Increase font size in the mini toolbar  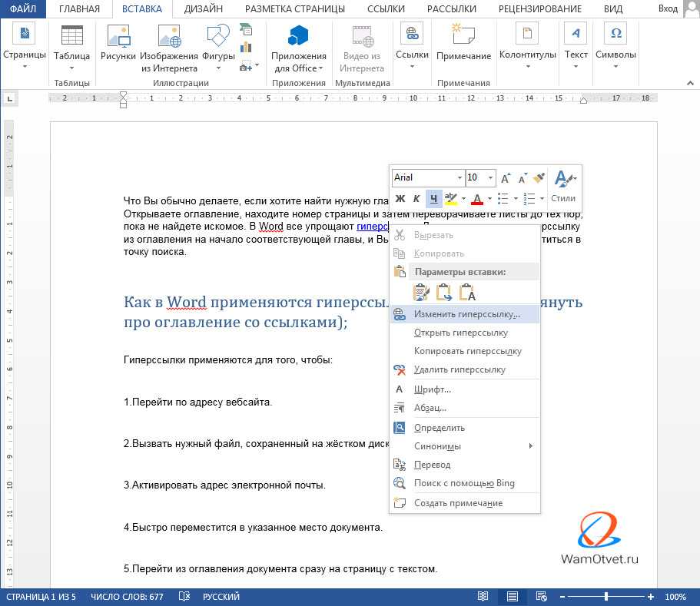coord(506,178)
